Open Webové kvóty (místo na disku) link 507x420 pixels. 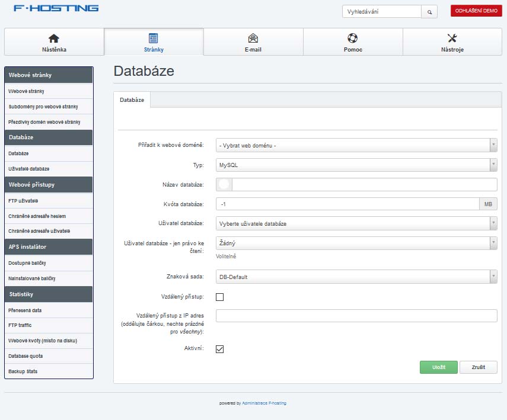tap(49, 341)
